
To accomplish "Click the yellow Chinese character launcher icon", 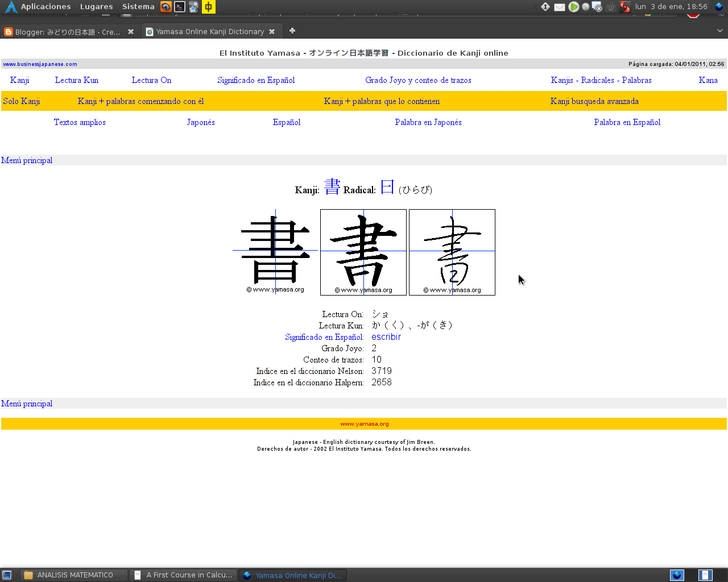I will (x=209, y=7).
